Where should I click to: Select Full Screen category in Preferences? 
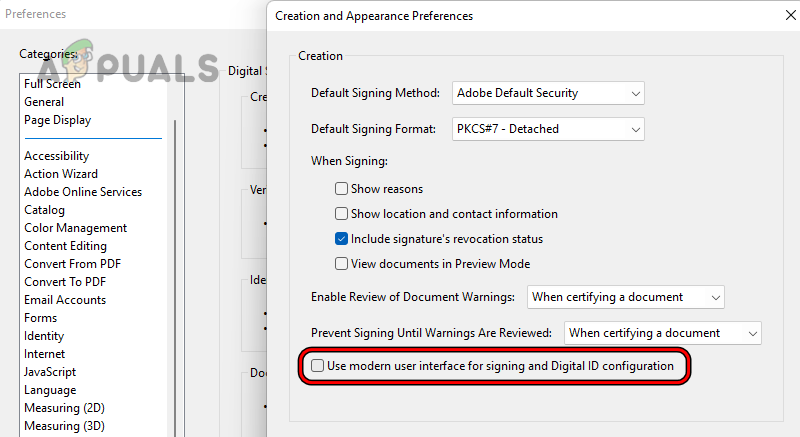pos(52,84)
